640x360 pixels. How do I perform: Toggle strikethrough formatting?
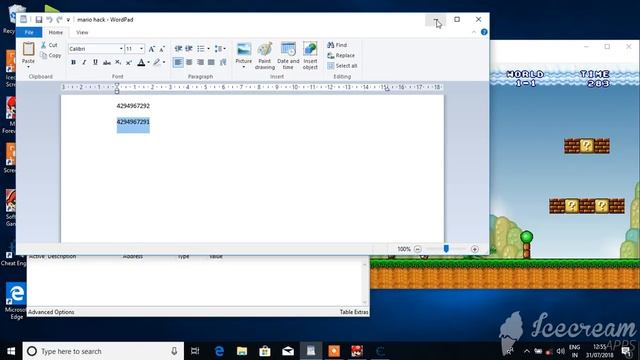click(107, 62)
